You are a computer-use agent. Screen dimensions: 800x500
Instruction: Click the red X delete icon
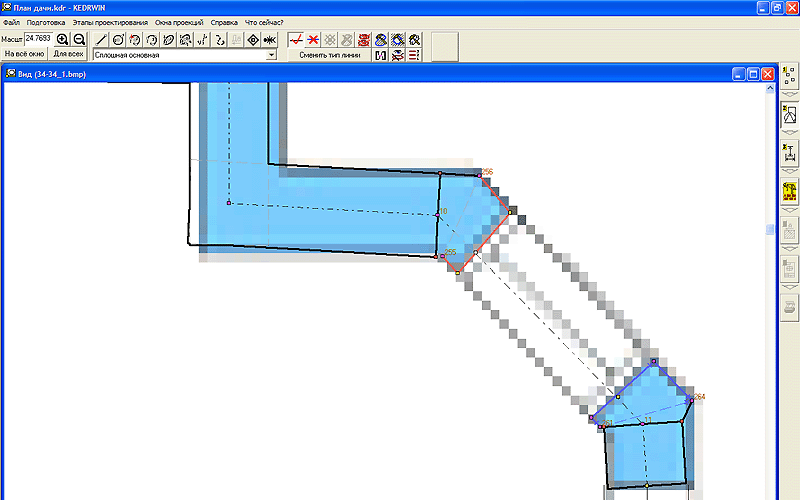click(313, 40)
